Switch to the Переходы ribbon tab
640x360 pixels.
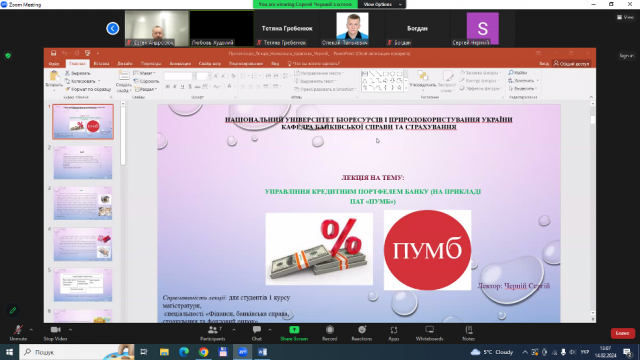click(x=151, y=64)
